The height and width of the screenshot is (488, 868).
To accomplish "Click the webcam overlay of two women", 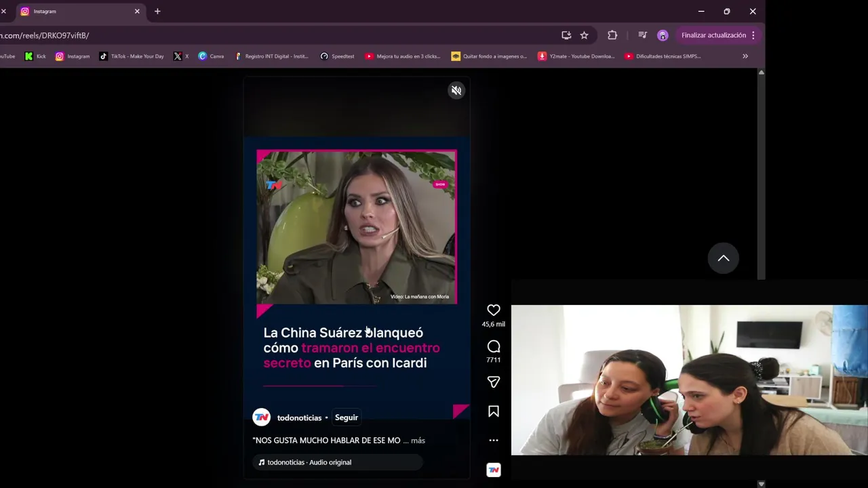I will click(689, 380).
